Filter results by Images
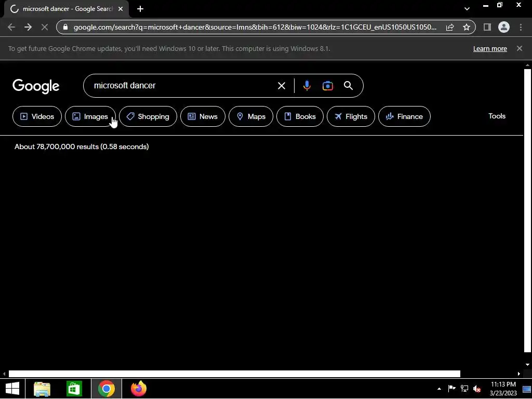 tap(90, 116)
